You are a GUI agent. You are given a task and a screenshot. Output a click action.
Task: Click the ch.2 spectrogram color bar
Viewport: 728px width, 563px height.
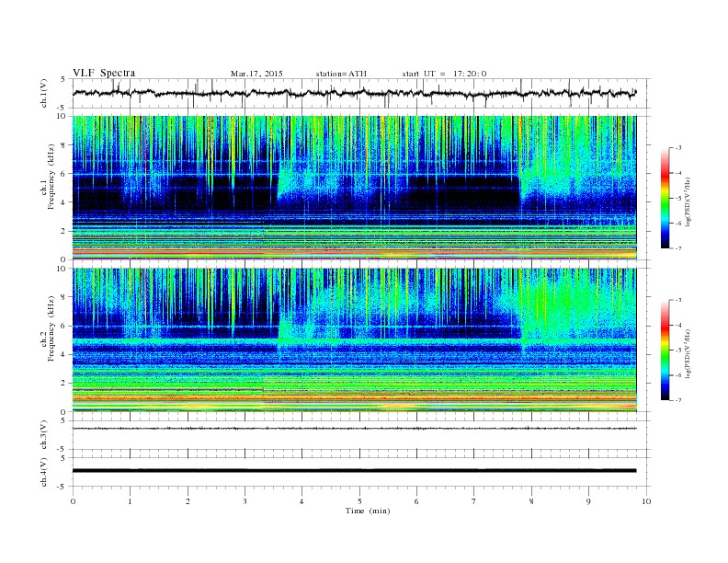pyautogui.click(x=665, y=350)
